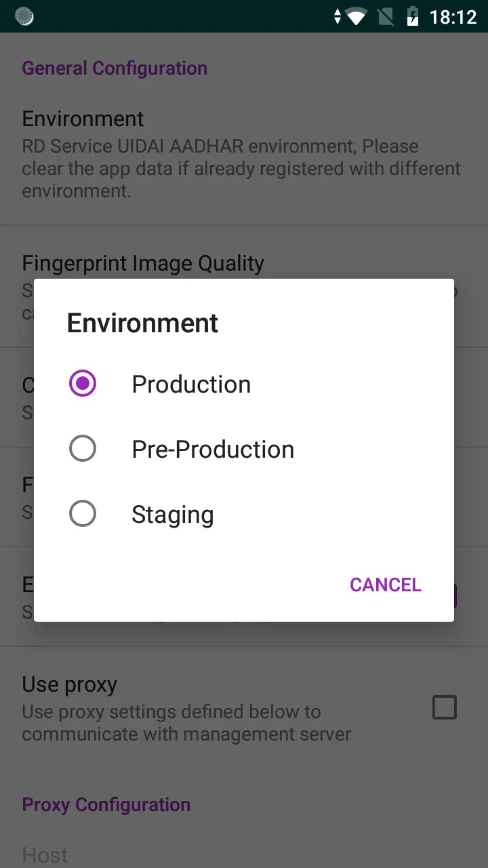Tap the Production option label
The height and width of the screenshot is (868, 488).
[191, 384]
